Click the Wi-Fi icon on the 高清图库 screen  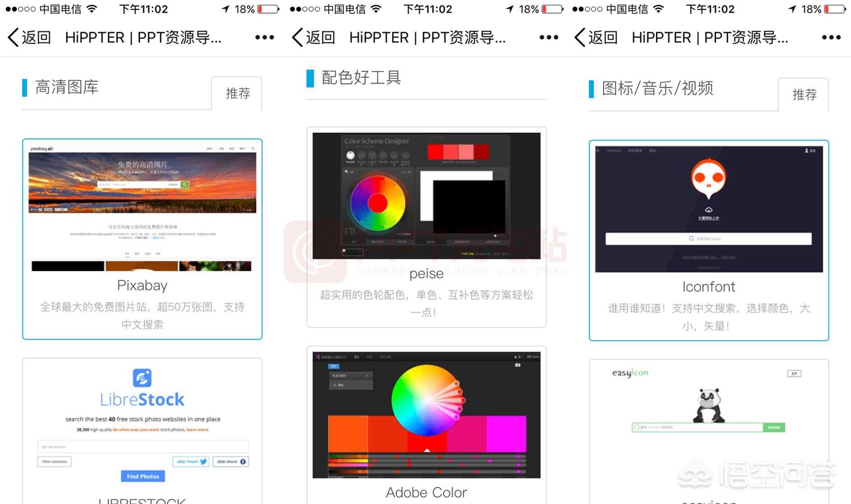(92, 9)
